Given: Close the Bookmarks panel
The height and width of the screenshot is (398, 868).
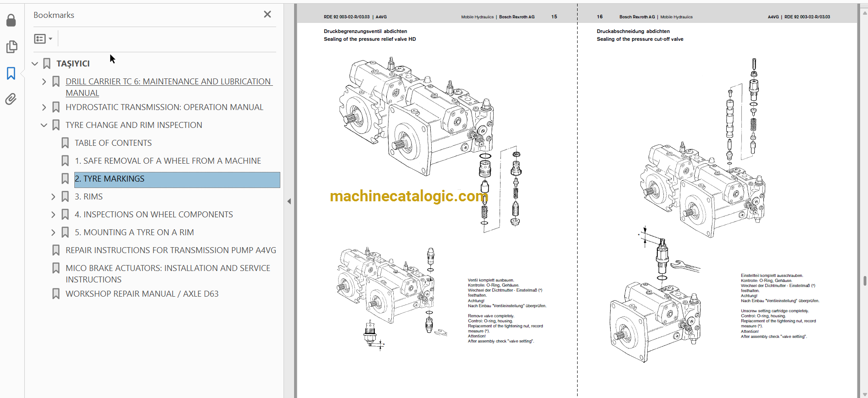Looking at the screenshot, I should pyautogui.click(x=267, y=14).
